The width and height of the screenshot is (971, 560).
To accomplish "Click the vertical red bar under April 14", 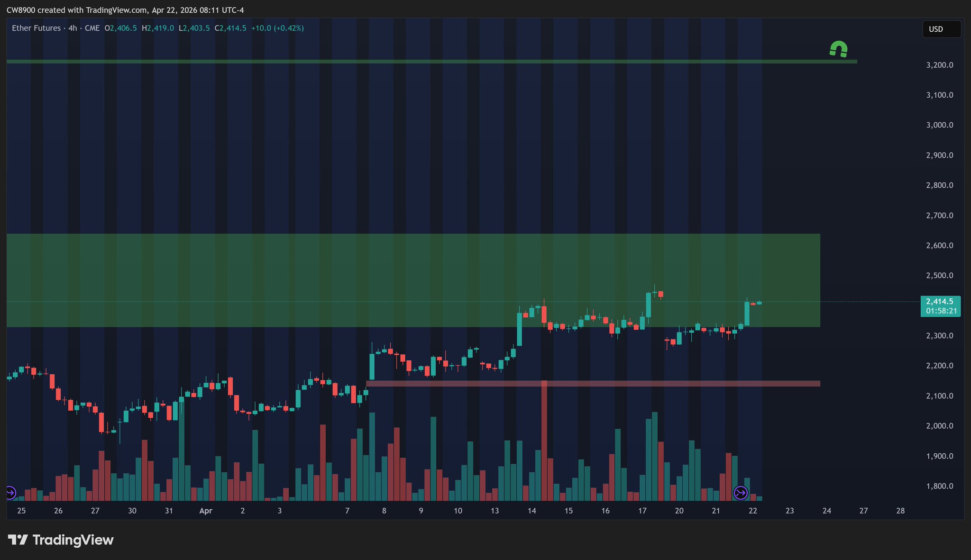I will click(x=544, y=427).
